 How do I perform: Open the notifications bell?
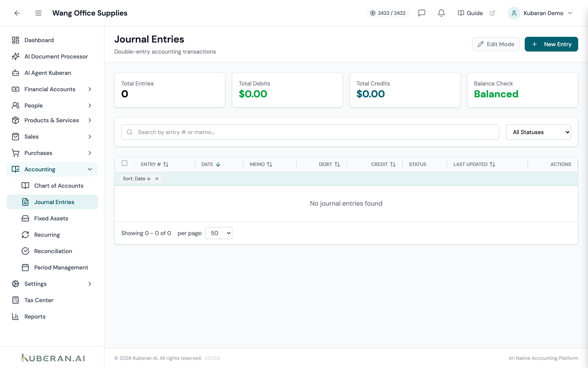pos(441,13)
